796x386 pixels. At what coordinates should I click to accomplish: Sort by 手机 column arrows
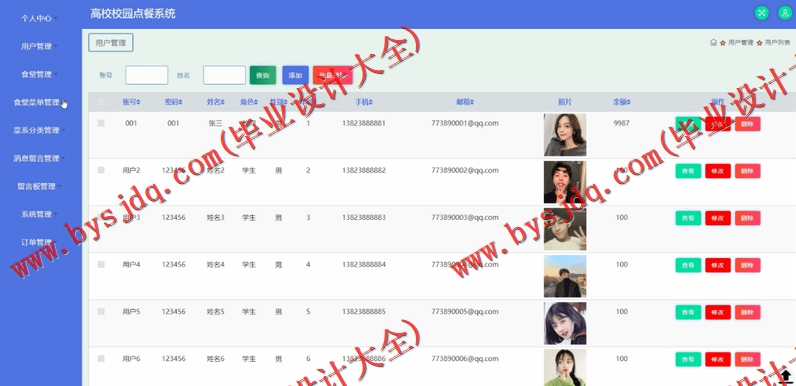click(371, 102)
